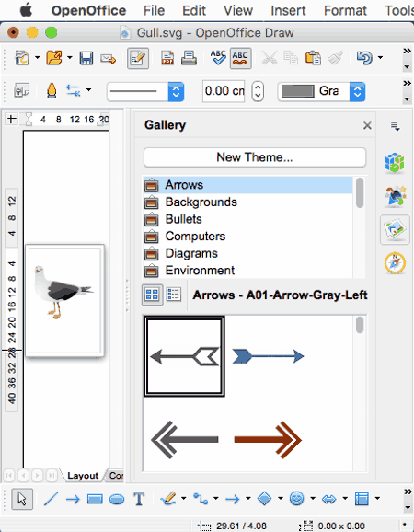Switch gallery to Icon View
The height and width of the screenshot is (532, 414).
(x=152, y=295)
